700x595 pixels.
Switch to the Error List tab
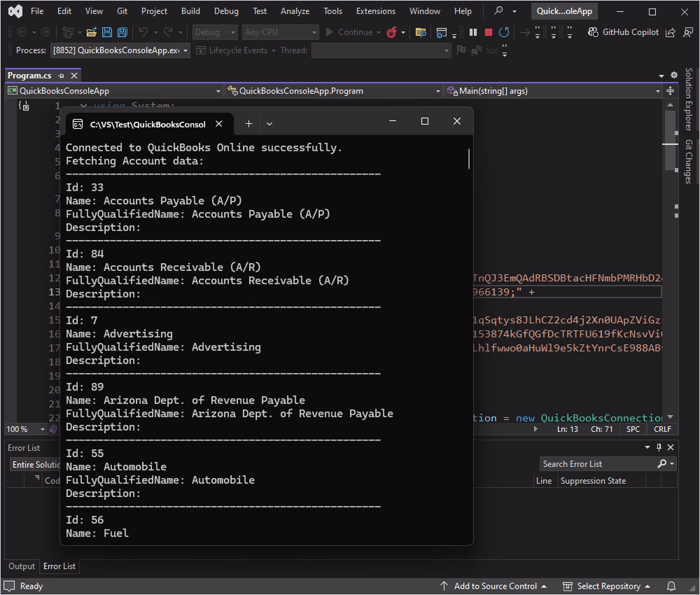pos(59,566)
